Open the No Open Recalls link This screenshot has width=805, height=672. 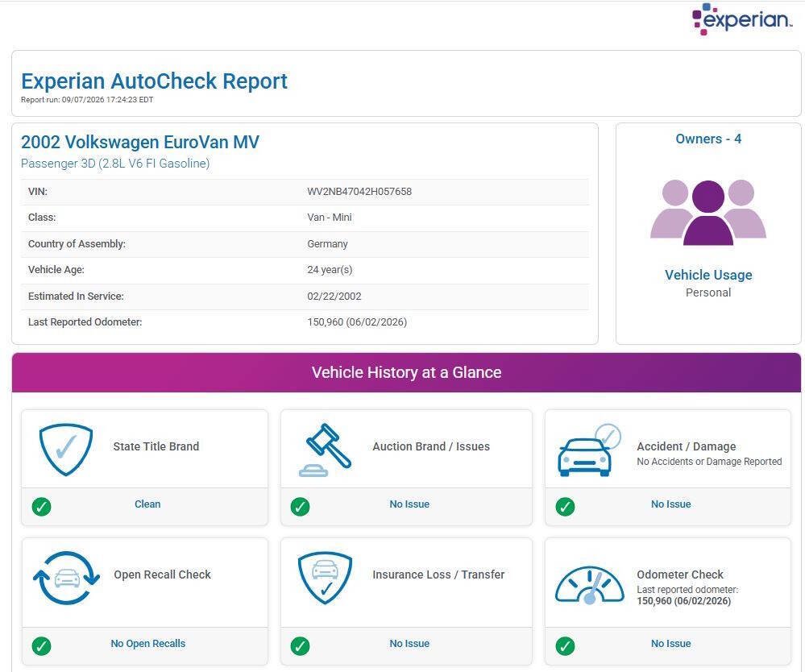[147, 643]
